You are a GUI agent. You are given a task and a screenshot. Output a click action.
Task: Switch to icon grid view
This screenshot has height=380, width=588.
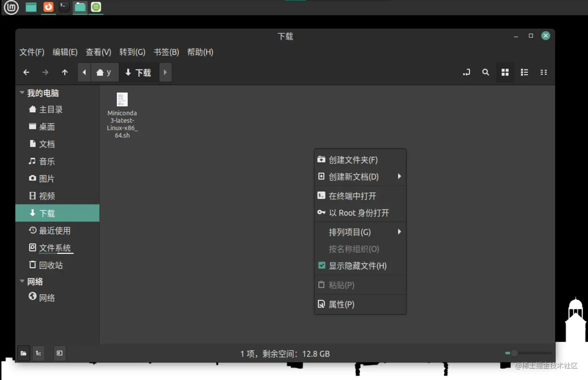point(505,72)
